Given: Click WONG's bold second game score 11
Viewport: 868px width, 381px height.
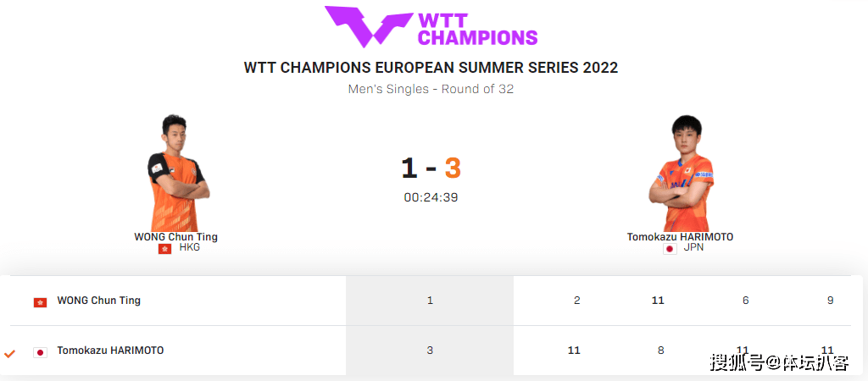Looking at the screenshot, I should tap(658, 301).
